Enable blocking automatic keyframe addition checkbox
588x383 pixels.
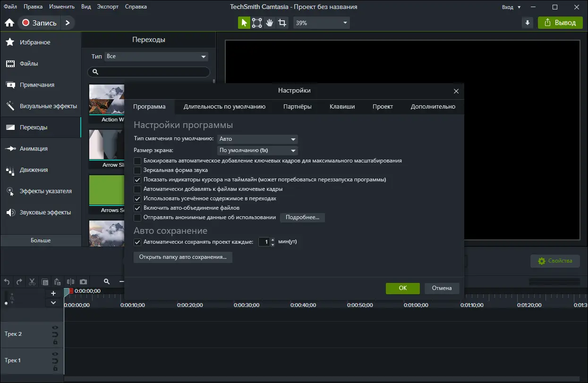[137, 161]
